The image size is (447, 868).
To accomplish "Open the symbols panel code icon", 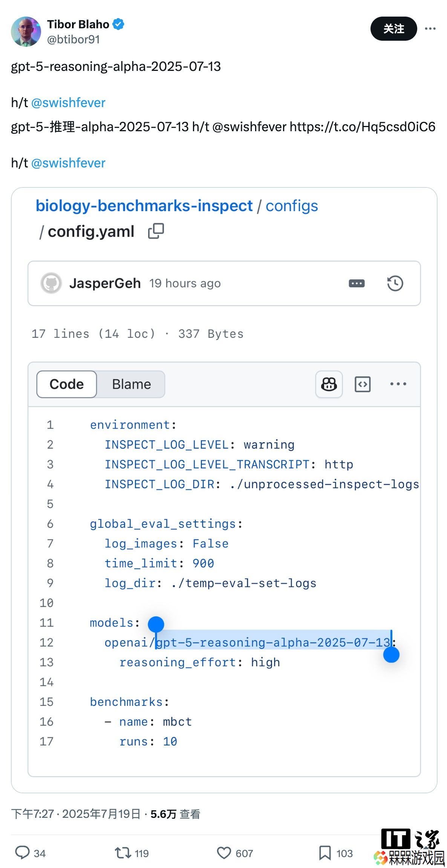I will [x=363, y=384].
